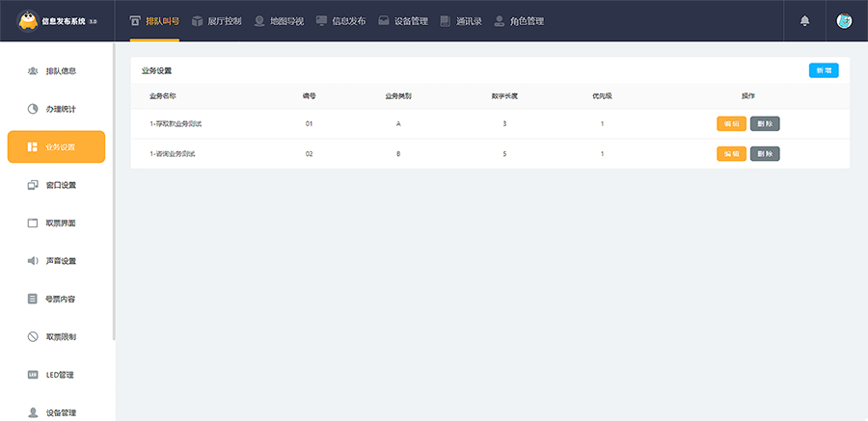
Task: Switch to the 排队叫号 top tab
Action: pos(154,21)
